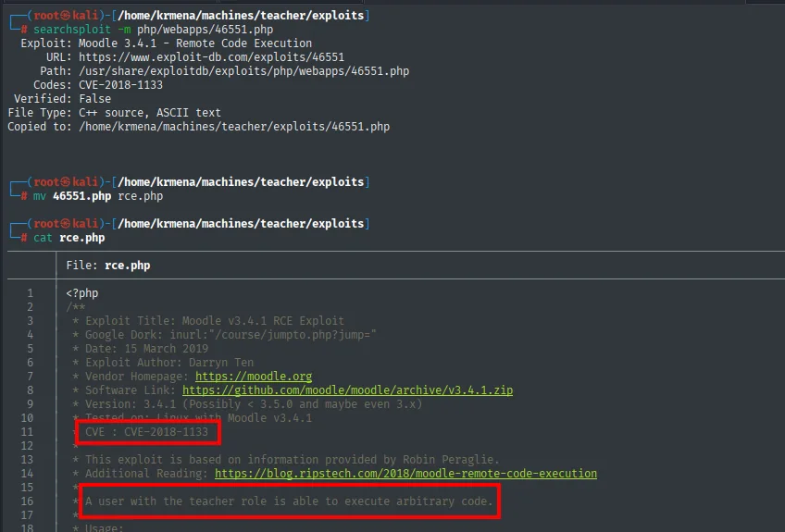Click the 'File: rce.php' header
This screenshot has height=532, width=785.
point(108,266)
